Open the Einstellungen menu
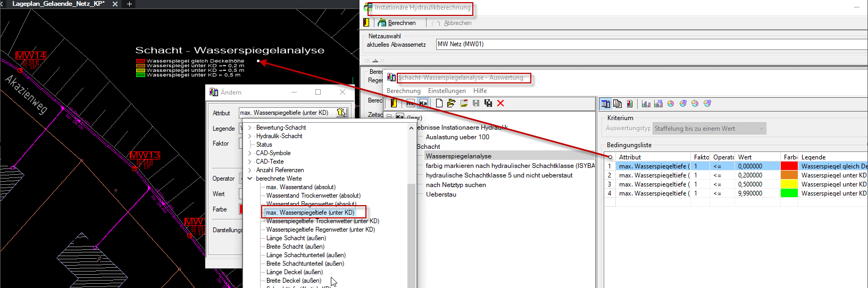 tap(447, 91)
